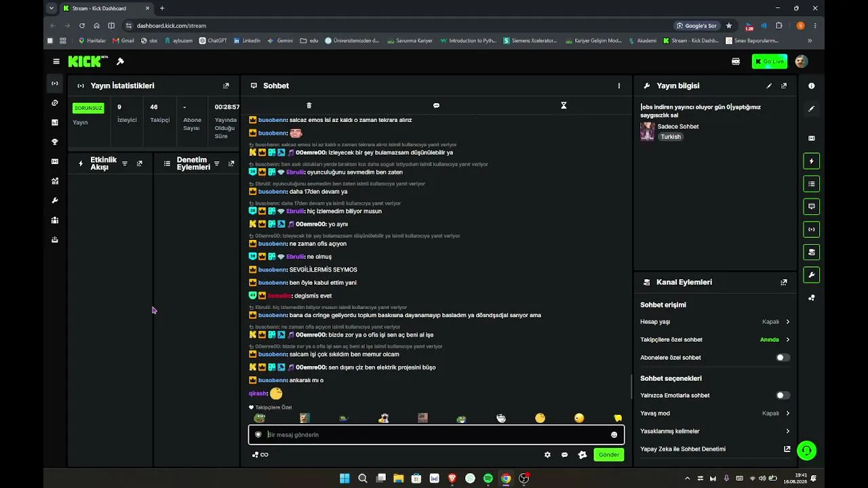Toggle the list moderation panel in right sidebar

812,184
